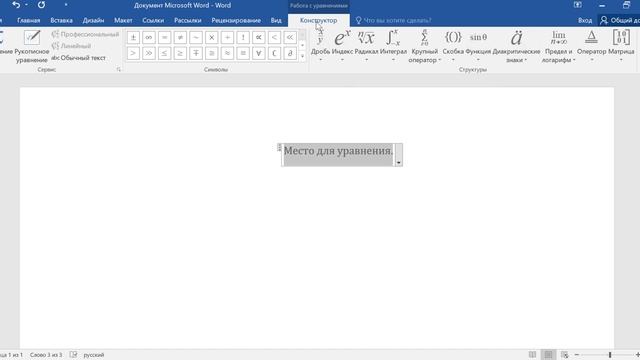The height and width of the screenshot is (360, 640).
Task: Switch to read mode view
Action: tap(532, 355)
